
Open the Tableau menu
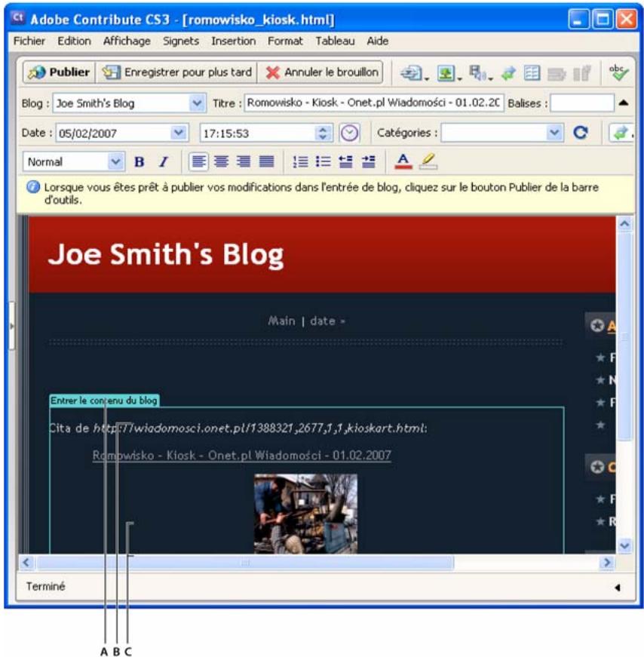tap(336, 41)
